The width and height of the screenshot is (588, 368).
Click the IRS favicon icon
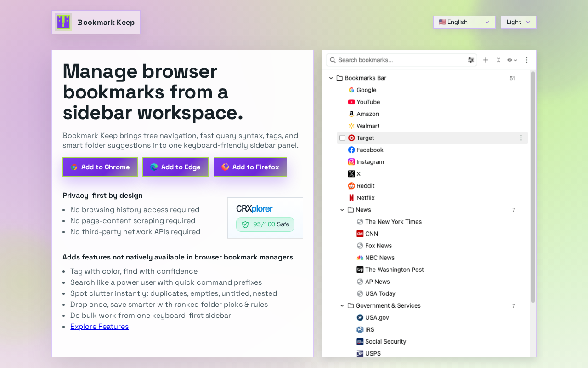tap(360, 329)
